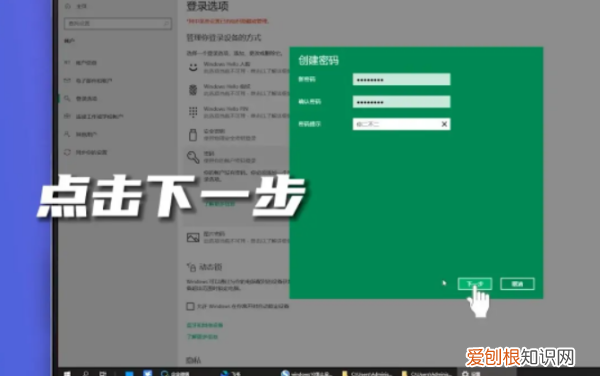This screenshot has height=376, width=600.
Task: Select Windows Hello PIN sign-in option
Action: pyautogui.click(x=237, y=112)
